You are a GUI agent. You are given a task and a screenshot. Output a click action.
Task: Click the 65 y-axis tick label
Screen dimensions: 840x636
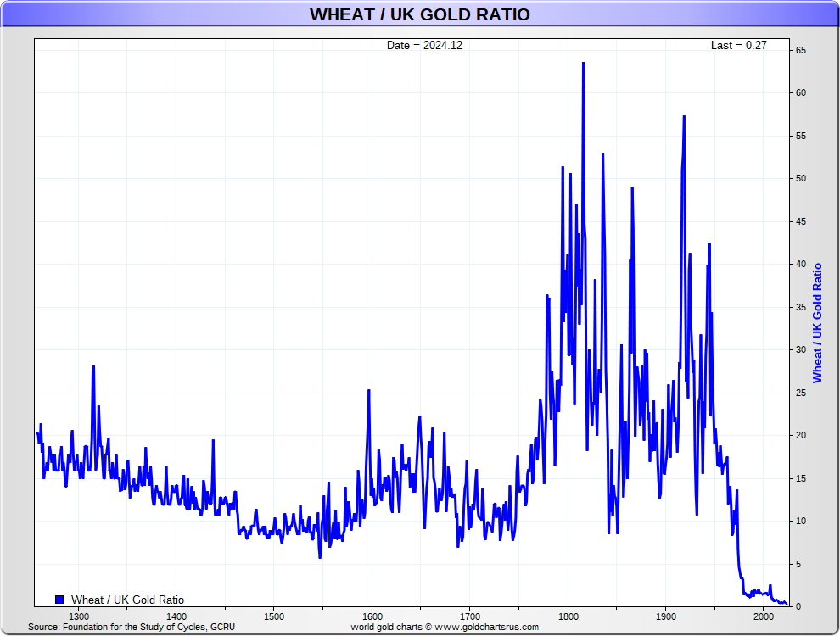pyautogui.click(x=801, y=51)
